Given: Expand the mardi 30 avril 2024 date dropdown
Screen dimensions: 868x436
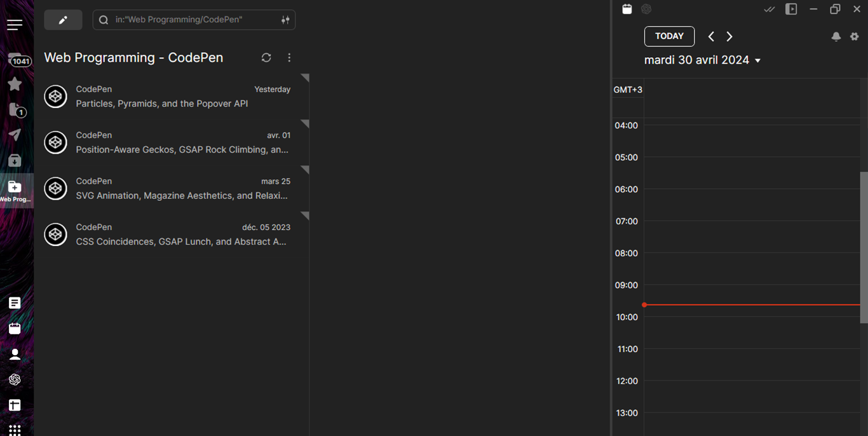Looking at the screenshot, I should point(757,60).
